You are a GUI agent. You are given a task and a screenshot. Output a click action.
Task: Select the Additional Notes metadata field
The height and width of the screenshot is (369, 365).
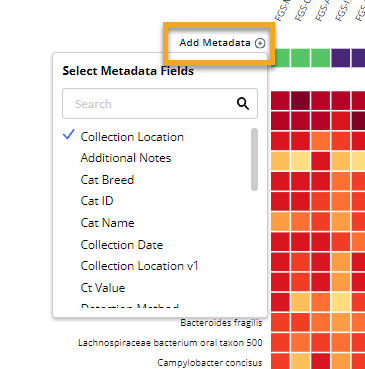126,158
